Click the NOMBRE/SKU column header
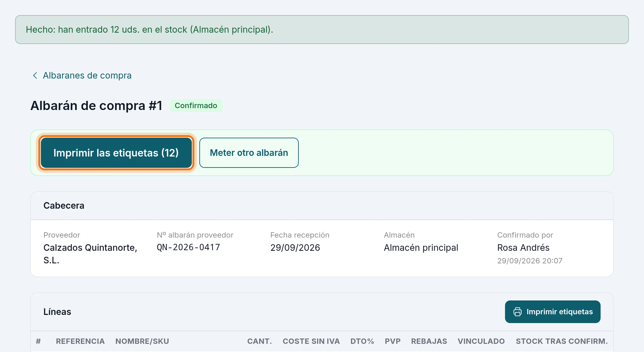644x352 pixels. tap(142, 341)
